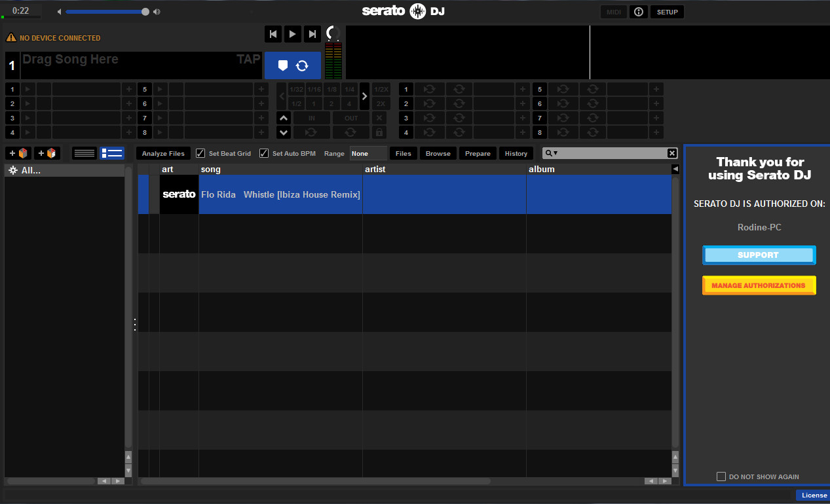
Task: Switch to album art list view
Action: coord(112,153)
